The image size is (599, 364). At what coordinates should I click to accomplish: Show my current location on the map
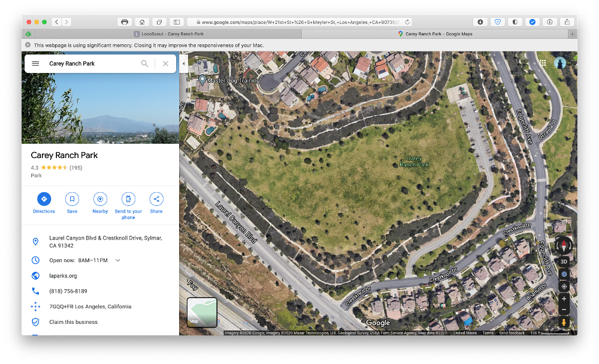point(564,286)
